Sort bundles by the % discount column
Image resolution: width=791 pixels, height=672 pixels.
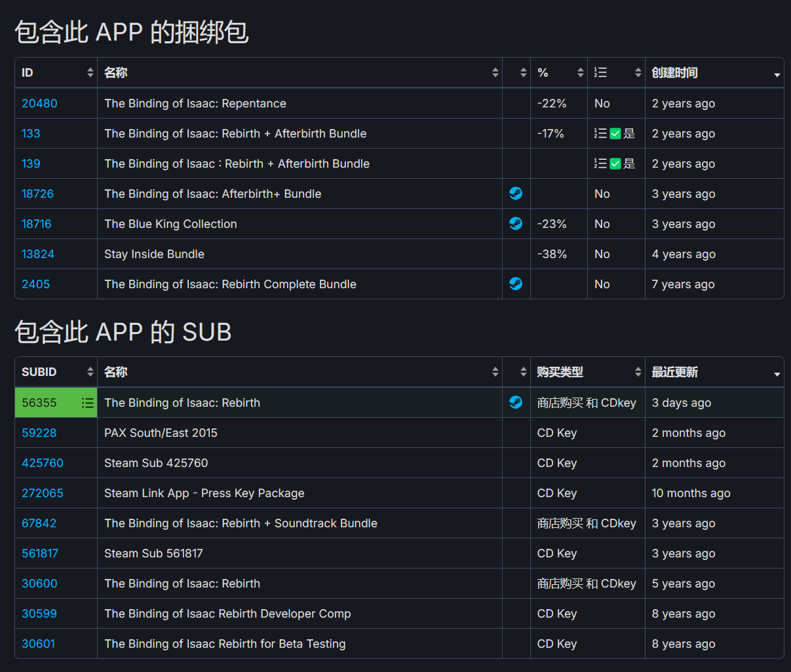559,73
